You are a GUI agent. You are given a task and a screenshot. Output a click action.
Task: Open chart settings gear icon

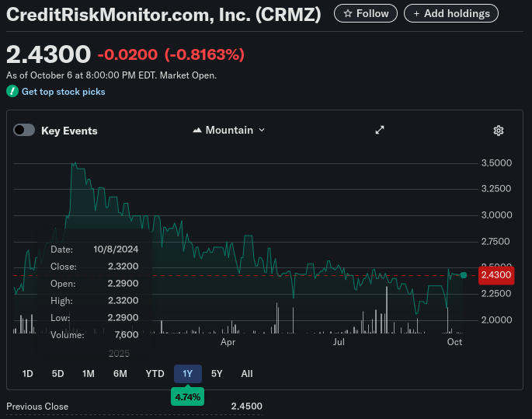point(499,131)
